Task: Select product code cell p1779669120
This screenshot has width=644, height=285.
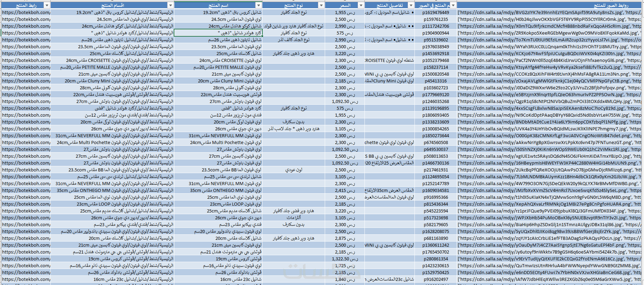Action: (436, 94)
